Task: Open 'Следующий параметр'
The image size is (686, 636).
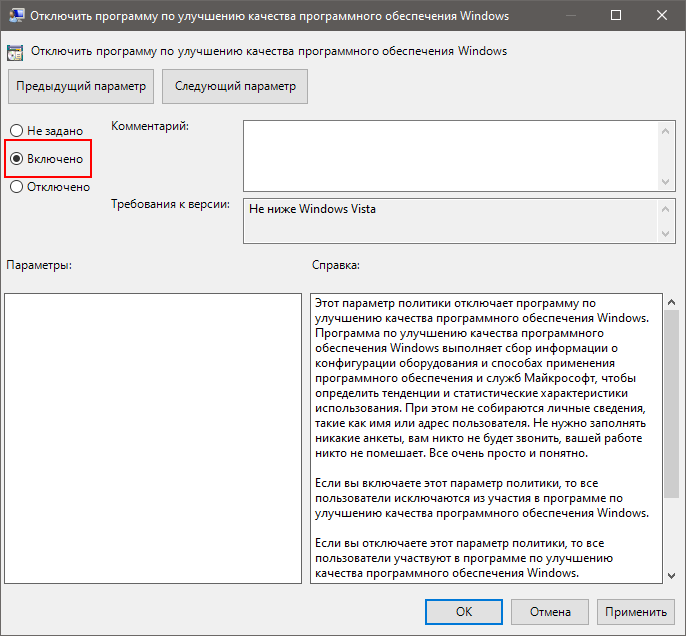Action: tap(235, 86)
